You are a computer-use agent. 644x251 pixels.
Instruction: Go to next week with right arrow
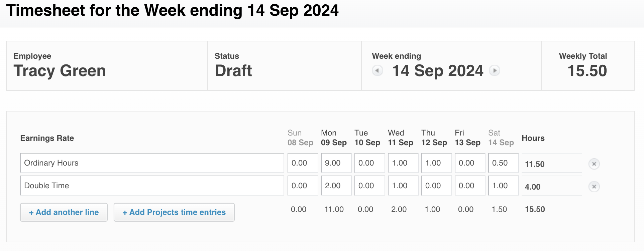[495, 71]
